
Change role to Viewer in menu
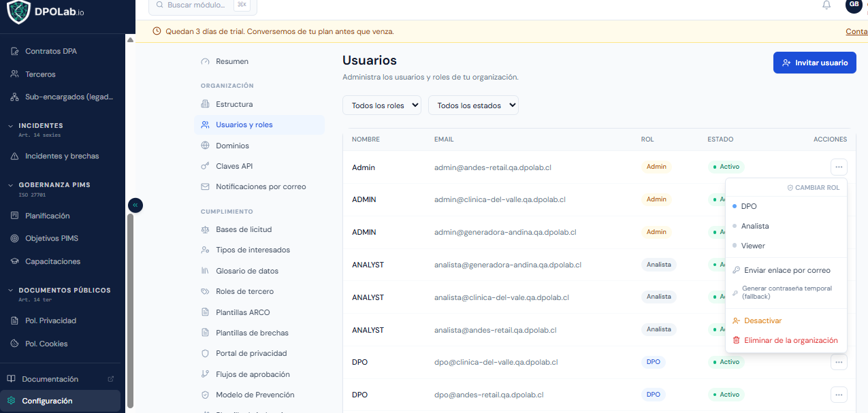point(786,246)
